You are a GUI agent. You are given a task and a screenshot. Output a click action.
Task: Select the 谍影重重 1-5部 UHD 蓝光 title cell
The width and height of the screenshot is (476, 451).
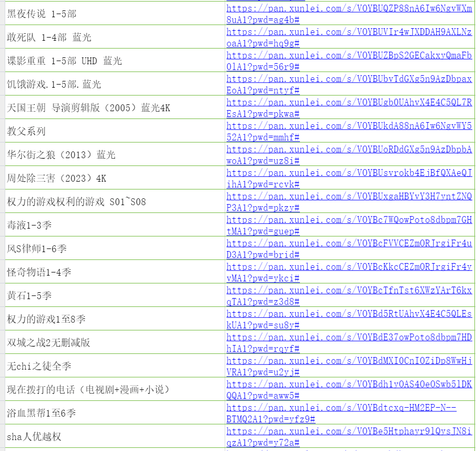coord(64,61)
